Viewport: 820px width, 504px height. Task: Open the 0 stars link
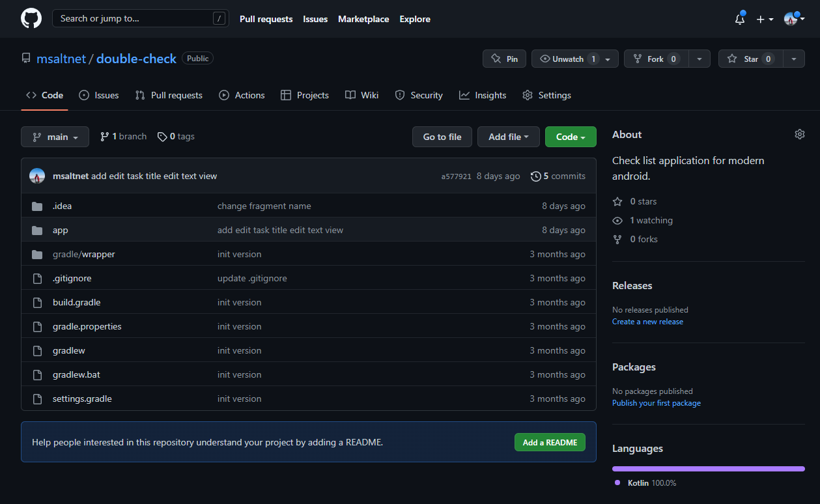point(635,202)
